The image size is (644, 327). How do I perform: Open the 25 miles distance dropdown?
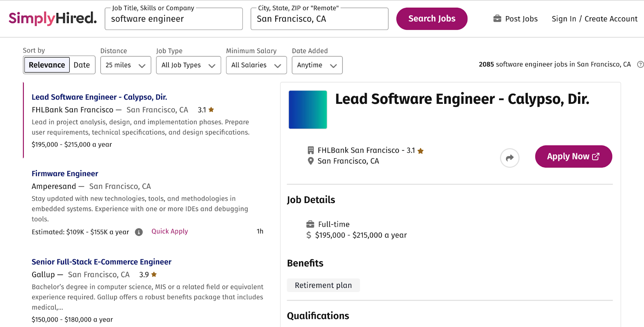[x=125, y=65]
